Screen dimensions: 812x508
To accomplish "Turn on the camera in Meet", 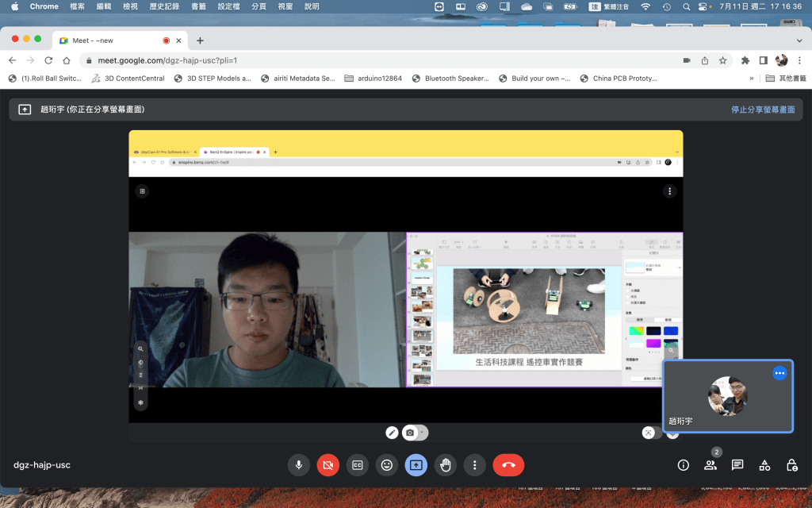I will [328, 465].
